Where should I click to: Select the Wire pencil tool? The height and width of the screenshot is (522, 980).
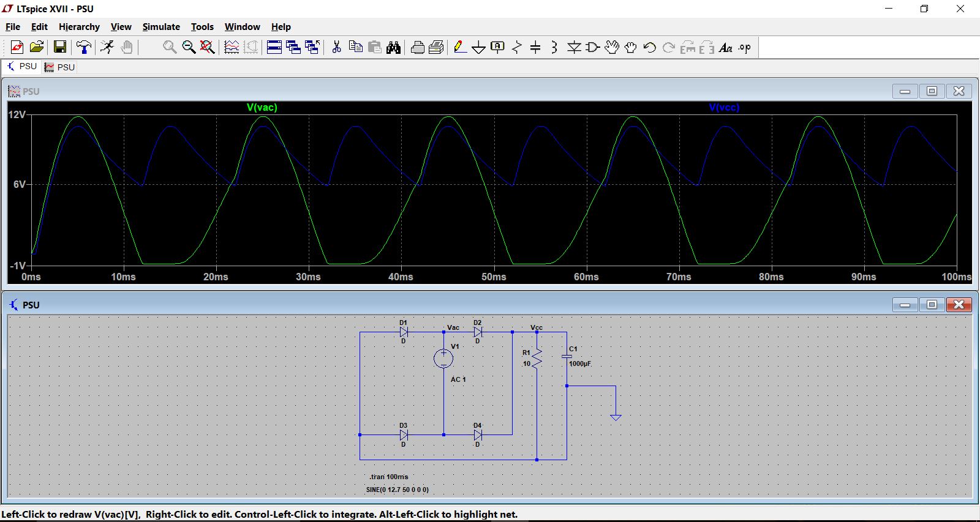[460, 47]
